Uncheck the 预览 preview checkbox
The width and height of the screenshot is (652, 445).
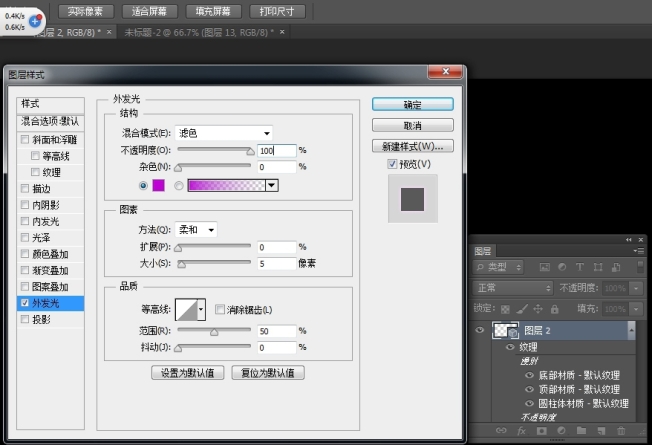pos(393,164)
